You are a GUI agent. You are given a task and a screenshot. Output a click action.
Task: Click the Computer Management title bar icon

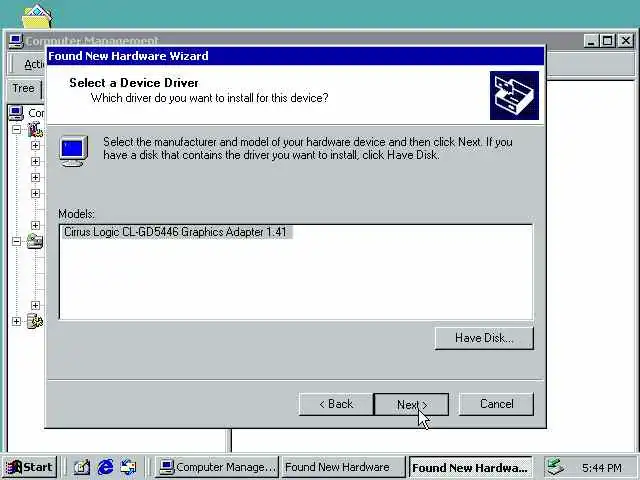(x=16, y=41)
